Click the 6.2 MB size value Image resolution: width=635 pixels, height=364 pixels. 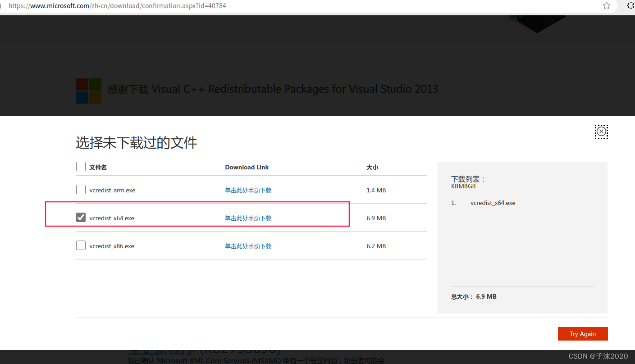(x=376, y=246)
